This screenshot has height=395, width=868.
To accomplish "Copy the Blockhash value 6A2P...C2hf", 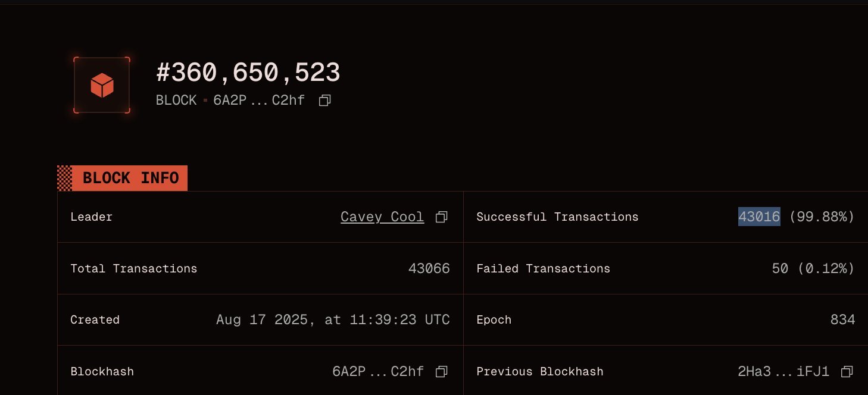I will (x=441, y=371).
